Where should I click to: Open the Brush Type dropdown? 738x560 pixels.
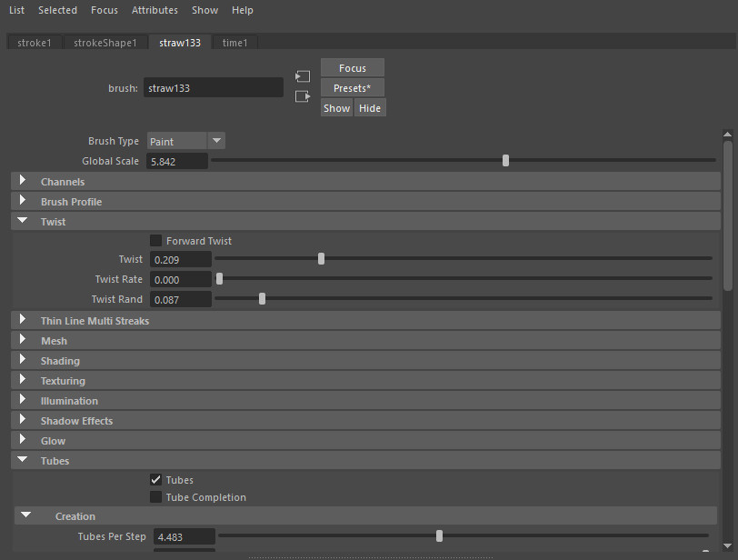(x=186, y=141)
